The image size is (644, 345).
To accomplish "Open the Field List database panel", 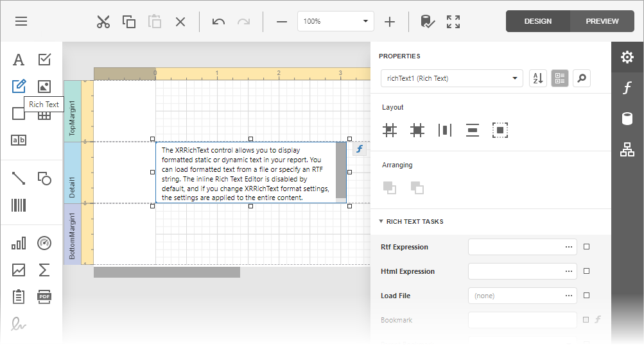I will [627, 119].
